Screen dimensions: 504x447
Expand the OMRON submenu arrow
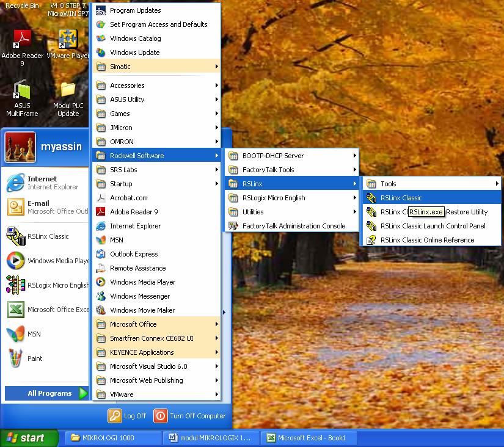tap(217, 142)
